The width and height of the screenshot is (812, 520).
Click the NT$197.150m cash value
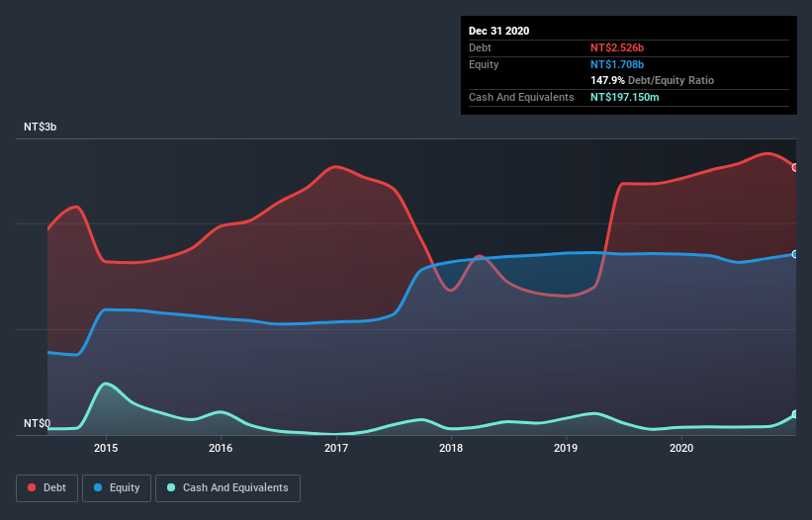[624, 97]
